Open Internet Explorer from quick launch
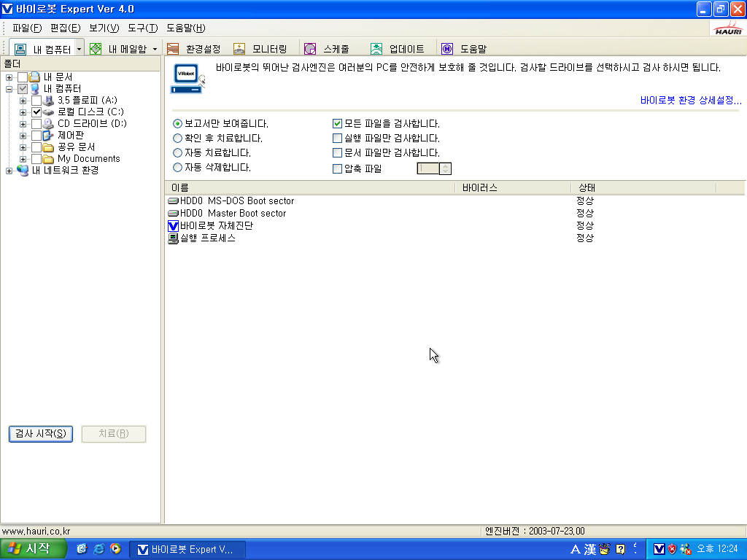The height and width of the screenshot is (560, 747). 98,549
